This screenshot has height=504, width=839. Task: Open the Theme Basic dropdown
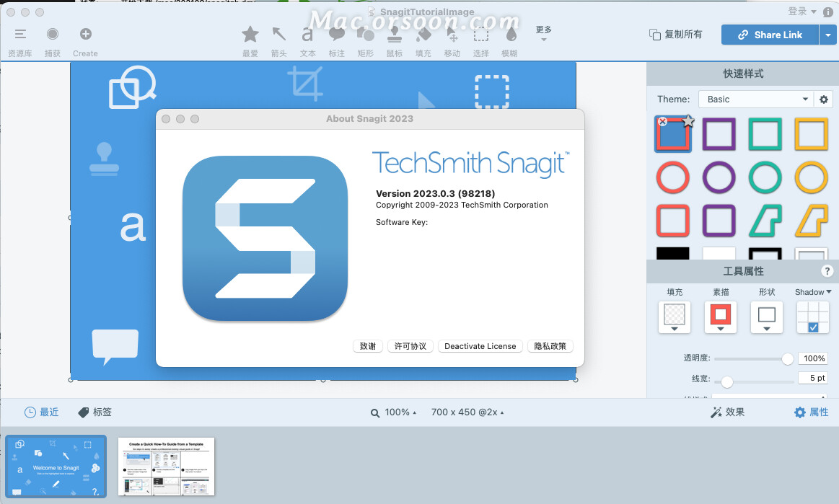(x=755, y=99)
